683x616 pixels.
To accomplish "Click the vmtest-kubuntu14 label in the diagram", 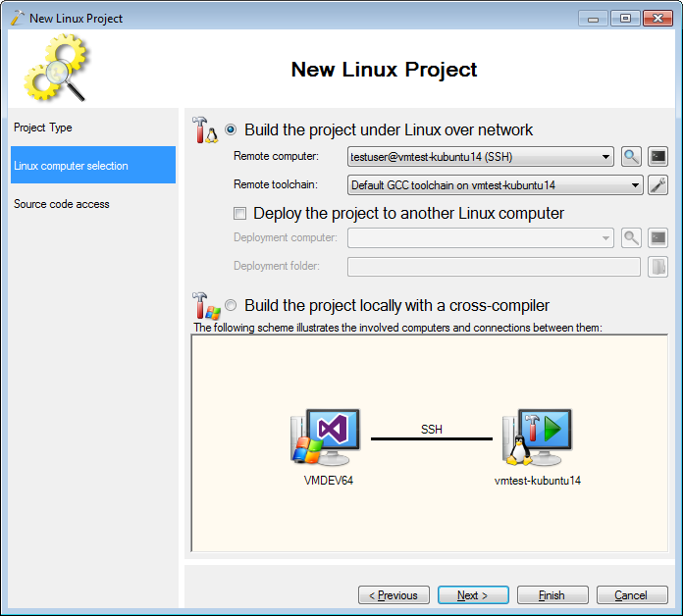I will click(x=538, y=481).
